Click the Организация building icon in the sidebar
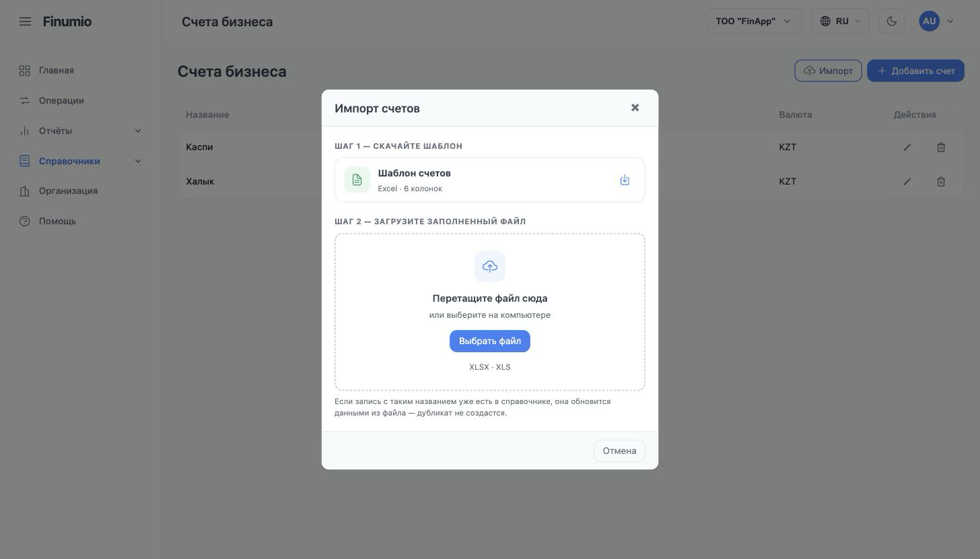Viewport: 980px width, 559px height. pos(25,191)
